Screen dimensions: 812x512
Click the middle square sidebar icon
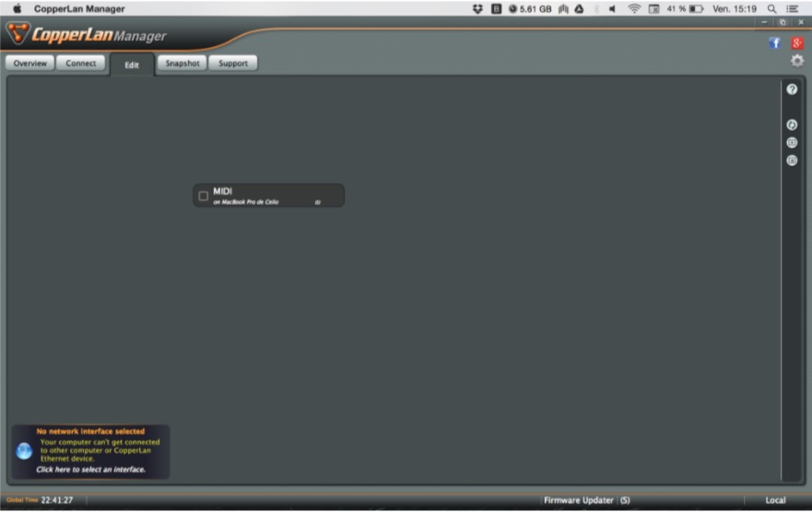tap(792, 142)
